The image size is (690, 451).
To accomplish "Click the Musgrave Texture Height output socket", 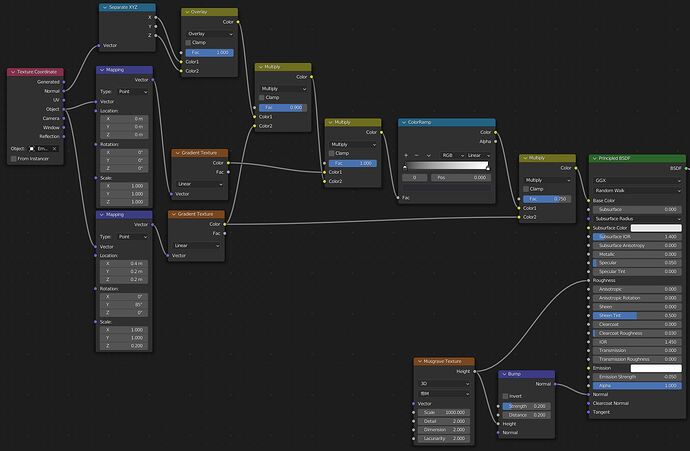I will coord(475,371).
